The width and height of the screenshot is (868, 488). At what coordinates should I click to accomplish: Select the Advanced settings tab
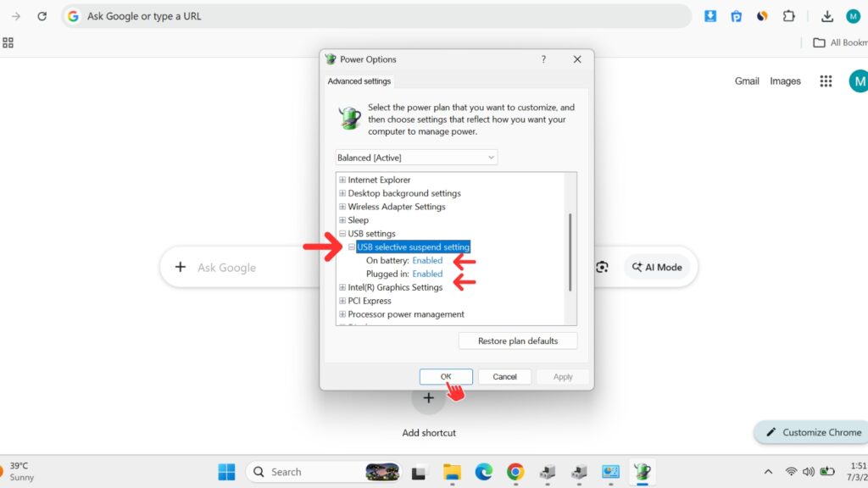359,81
